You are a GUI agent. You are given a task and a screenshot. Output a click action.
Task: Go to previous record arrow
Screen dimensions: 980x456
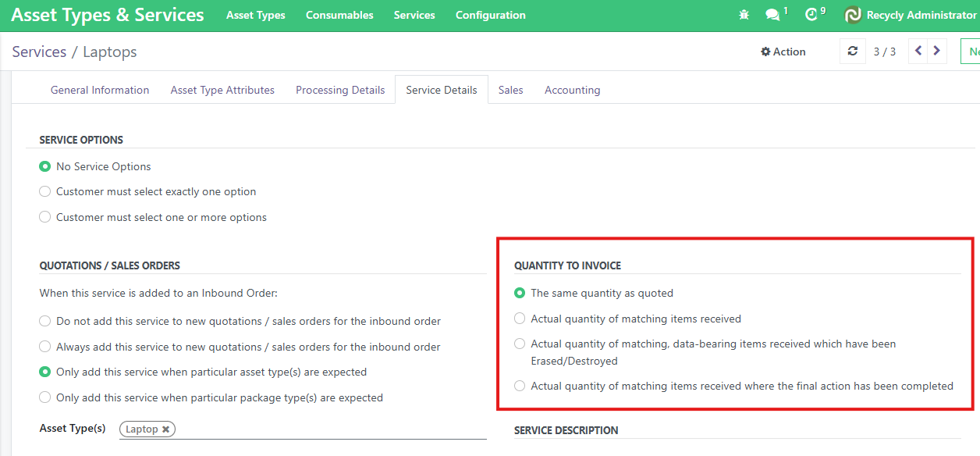tap(918, 52)
